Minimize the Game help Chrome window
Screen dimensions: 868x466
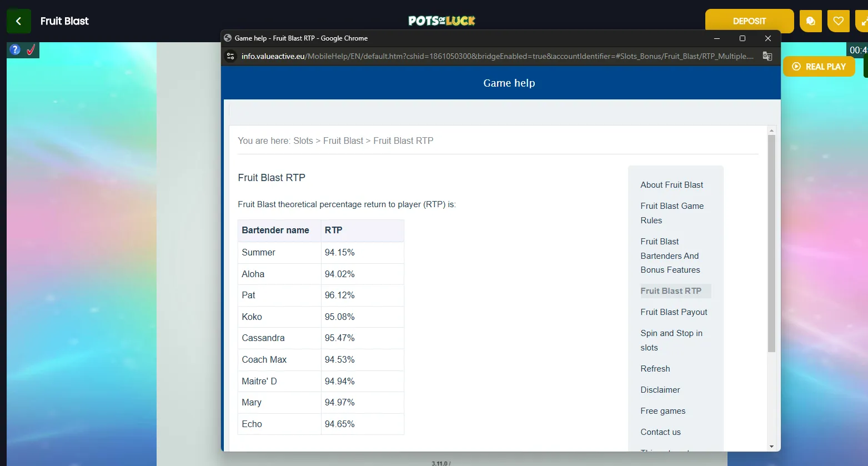[717, 38]
